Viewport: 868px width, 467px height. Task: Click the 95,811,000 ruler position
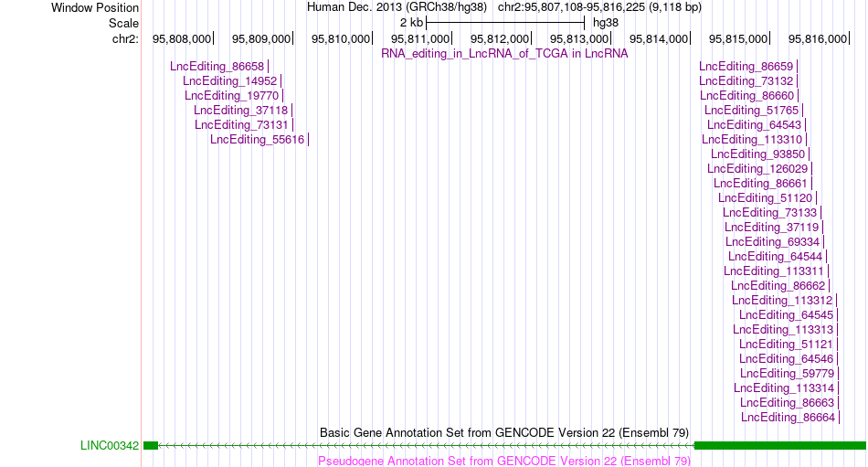(x=420, y=39)
